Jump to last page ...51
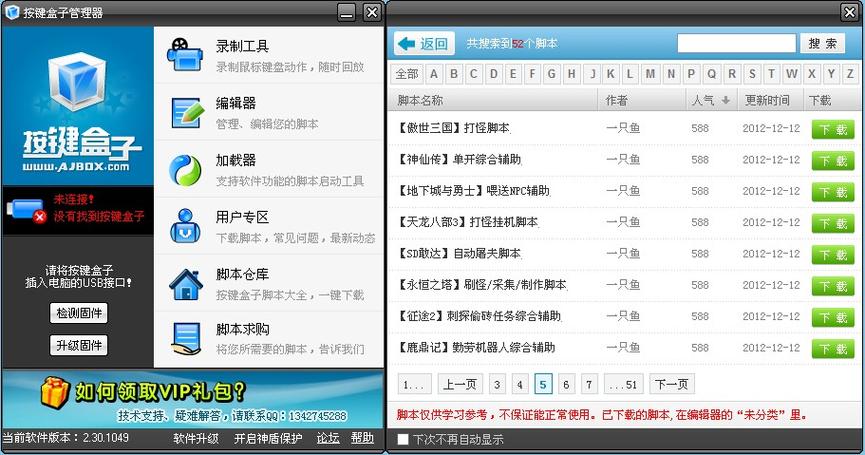This screenshot has width=865, height=455. [x=623, y=384]
